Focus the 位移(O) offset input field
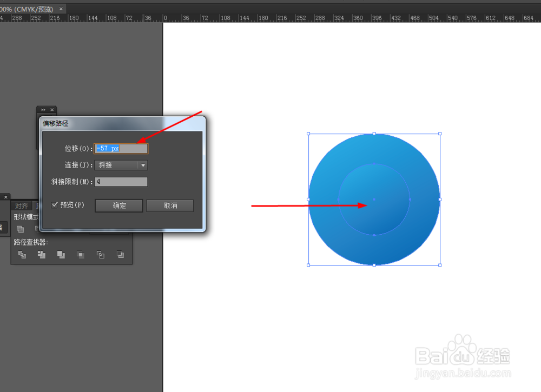 (121, 148)
